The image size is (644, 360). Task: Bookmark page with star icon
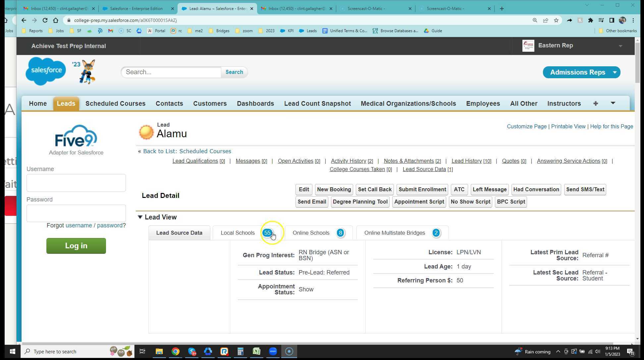556,20
